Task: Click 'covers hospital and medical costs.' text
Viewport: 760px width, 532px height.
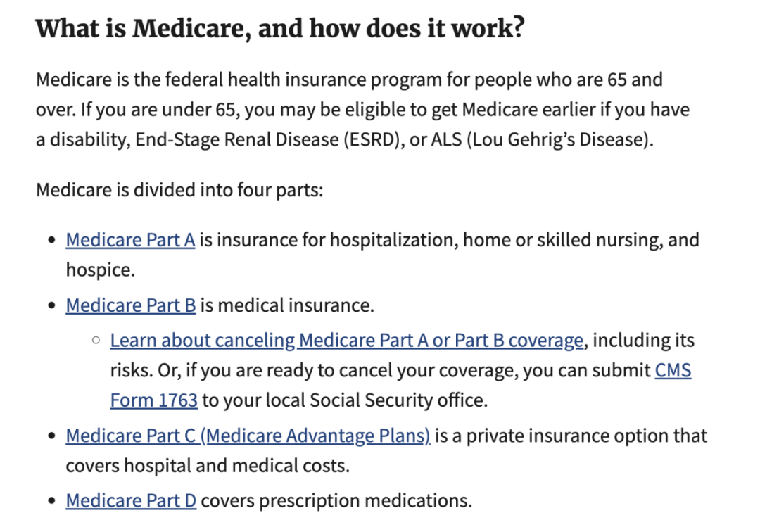Action: pos(208,466)
